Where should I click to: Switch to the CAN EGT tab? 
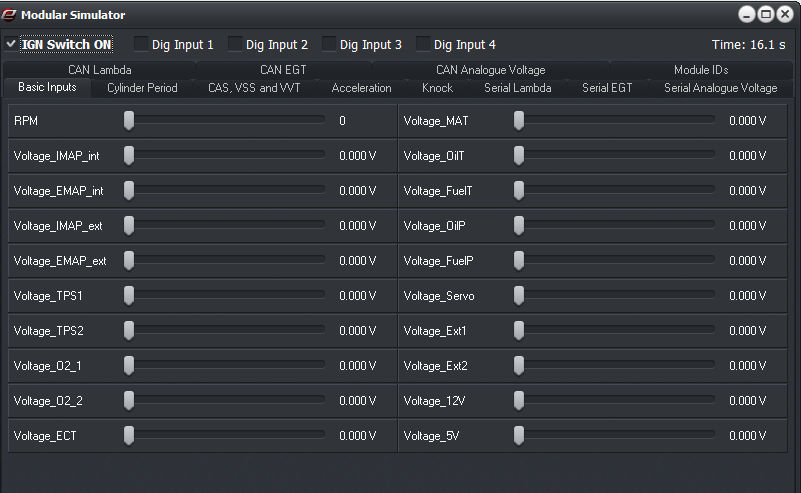pos(283,69)
